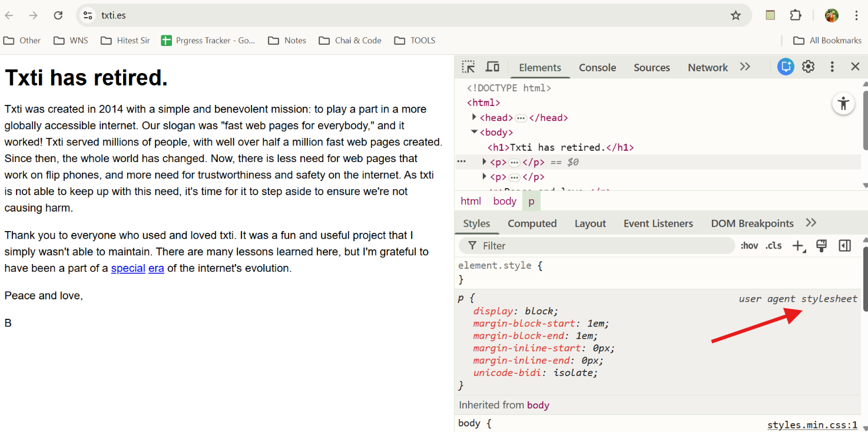Viewport: 868px width, 432px height.
Task: Toggle the .cls element classes panel
Action: 774,246
